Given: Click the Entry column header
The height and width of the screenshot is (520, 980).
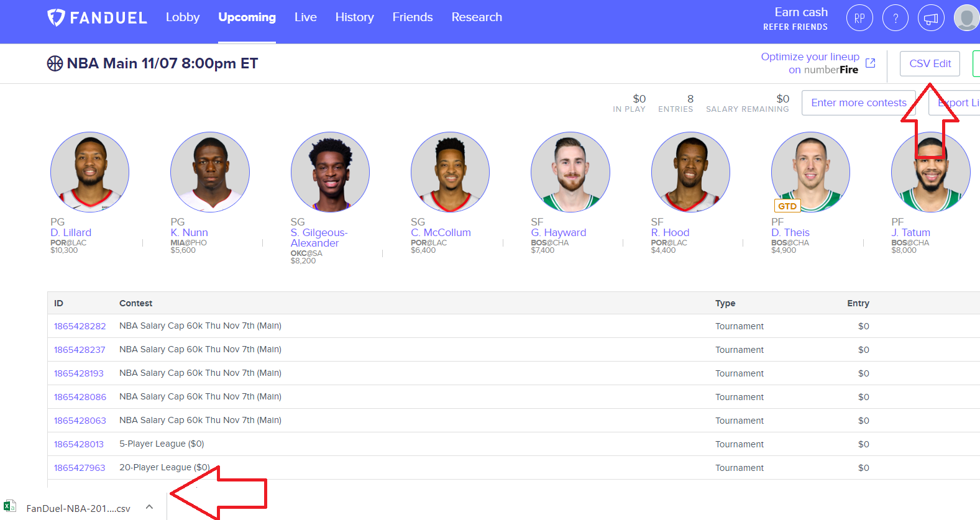Looking at the screenshot, I should tap(858, 303).
